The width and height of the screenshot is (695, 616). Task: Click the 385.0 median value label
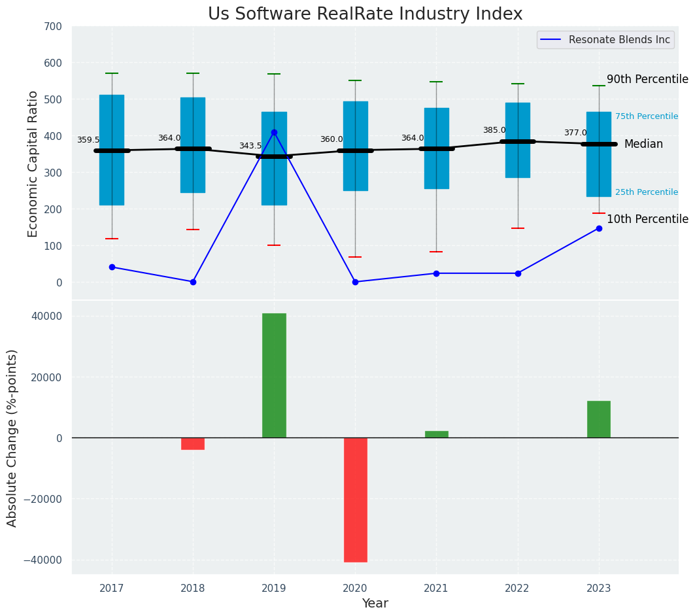(x=494, y=131)
